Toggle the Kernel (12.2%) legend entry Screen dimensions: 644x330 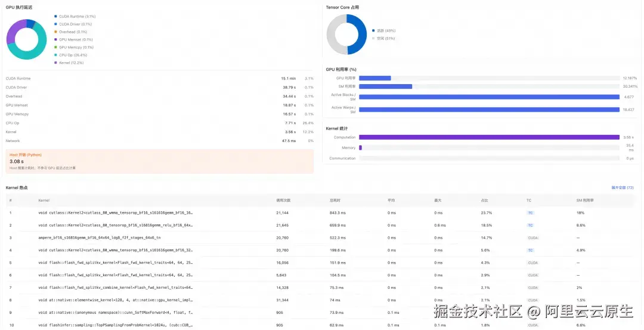click(x=69, y=63)
